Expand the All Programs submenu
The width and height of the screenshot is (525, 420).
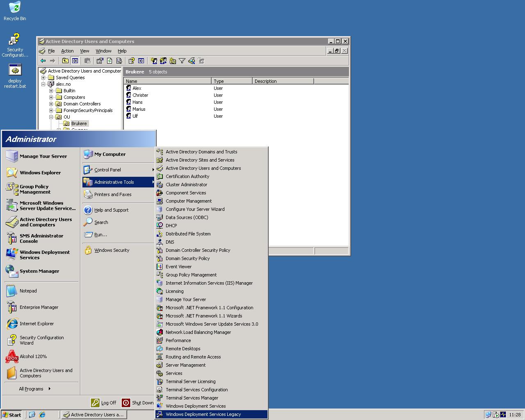[35, 389]
